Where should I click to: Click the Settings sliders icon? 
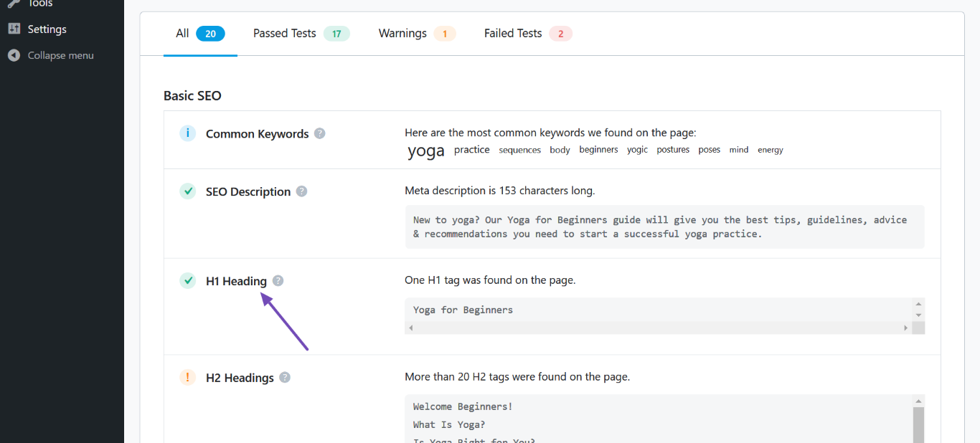point(14,29)
